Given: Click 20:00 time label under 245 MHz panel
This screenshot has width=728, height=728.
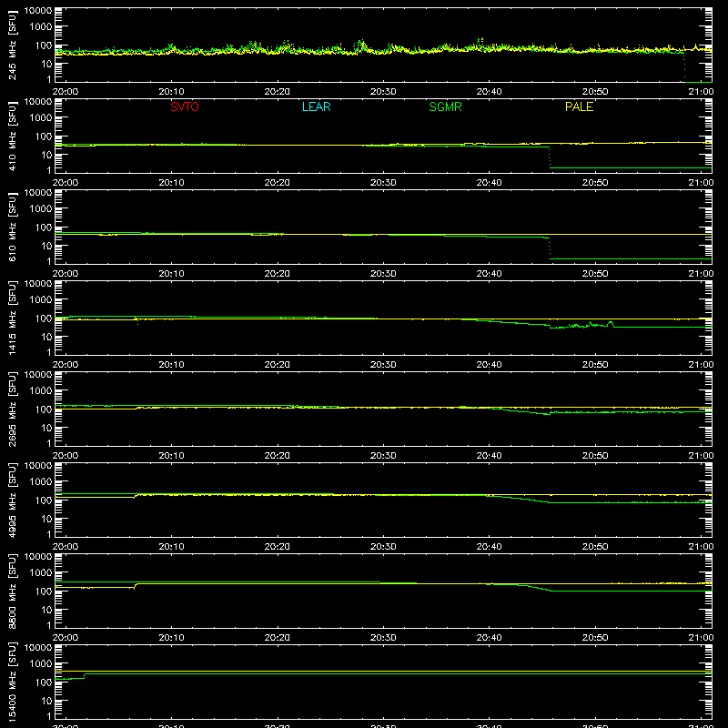Looking at the screenshot, I should [66, 92].
